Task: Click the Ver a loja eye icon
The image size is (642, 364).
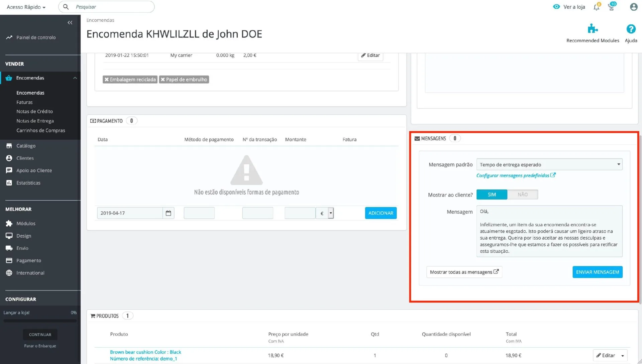Action: point(556,7)
